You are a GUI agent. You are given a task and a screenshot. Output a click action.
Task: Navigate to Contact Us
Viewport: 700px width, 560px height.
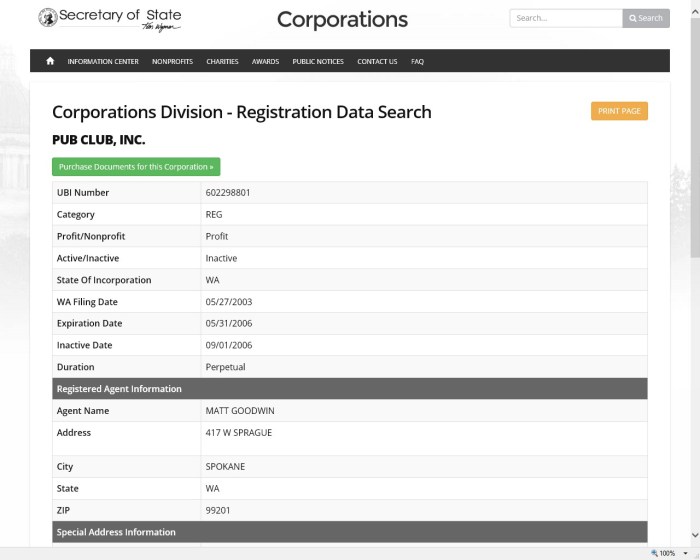pyautogui.click(x=377, y=62)
